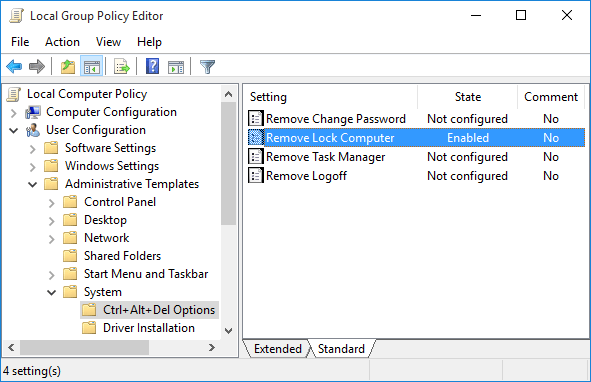Expand the Start Menu and Taskbar folder
This screenshot has width=591, height=382.
[52, 275]
